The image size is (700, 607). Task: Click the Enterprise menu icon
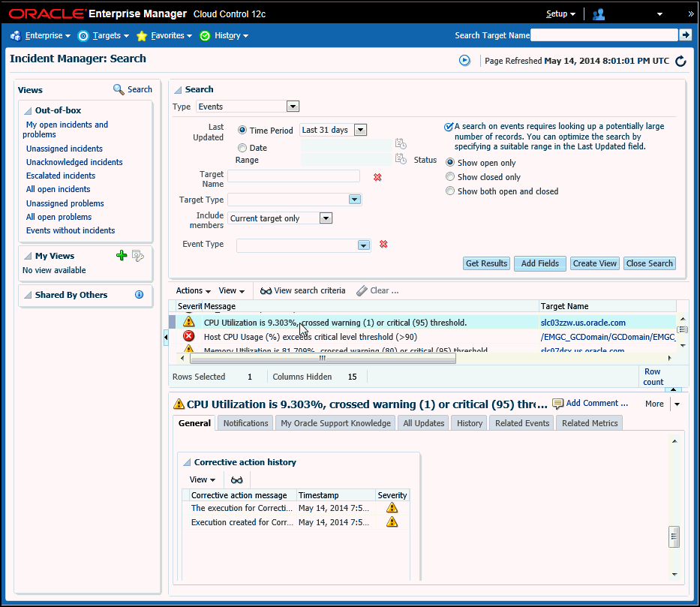point(16,36)
